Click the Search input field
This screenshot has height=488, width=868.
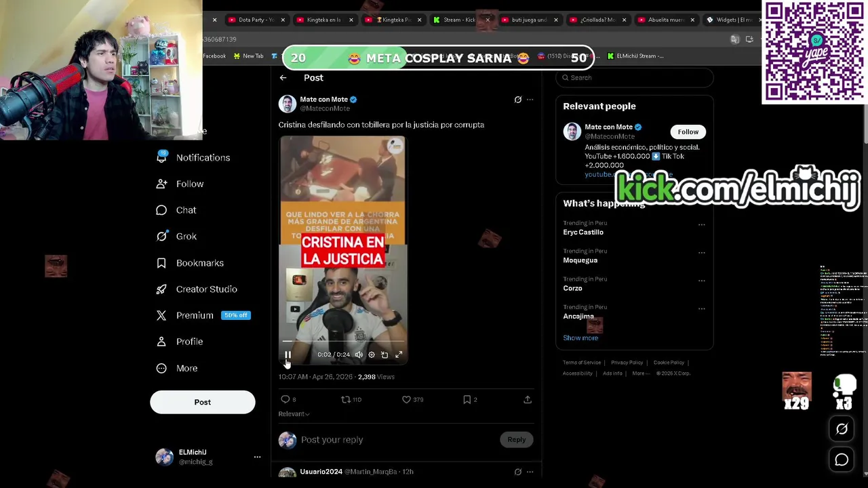[635, 78]
